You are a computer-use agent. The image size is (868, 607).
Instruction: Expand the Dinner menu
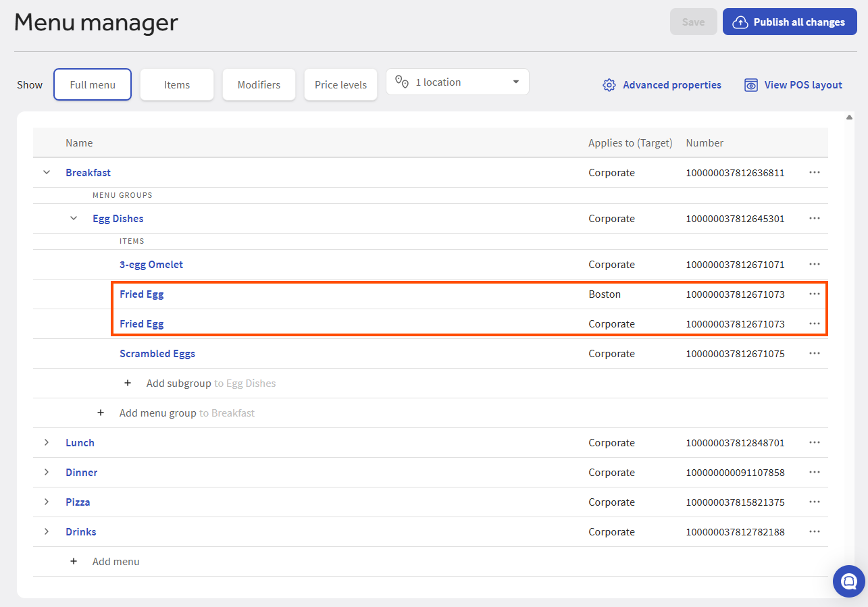[x=47, y=472]
